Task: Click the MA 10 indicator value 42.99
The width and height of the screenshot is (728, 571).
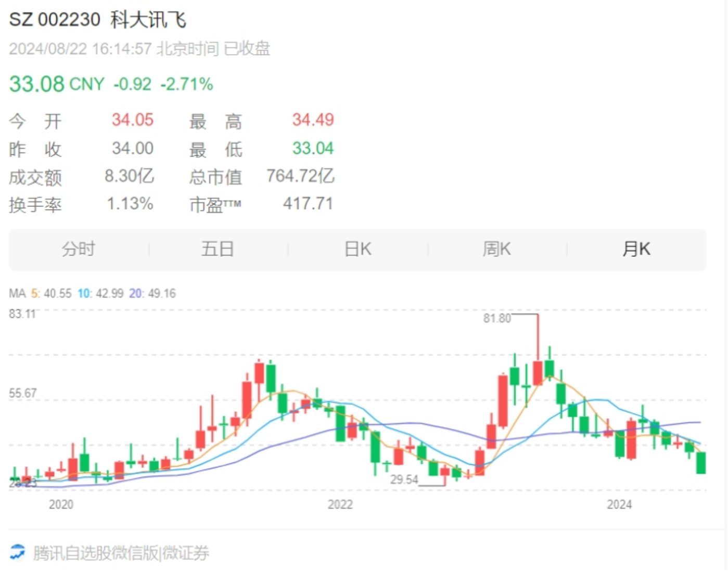Action: coord(108,294)
